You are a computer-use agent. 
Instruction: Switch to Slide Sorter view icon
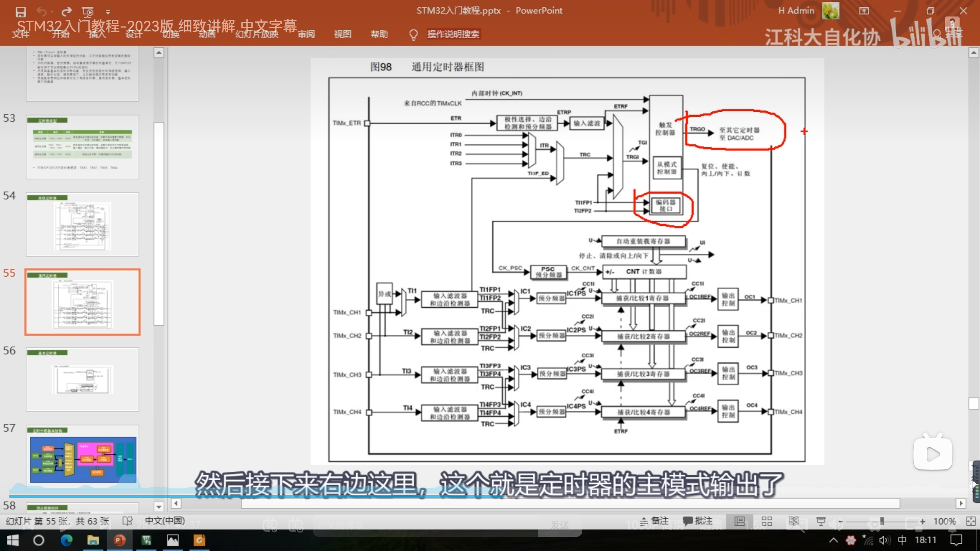pyautogui.click(x=767, y=521)
